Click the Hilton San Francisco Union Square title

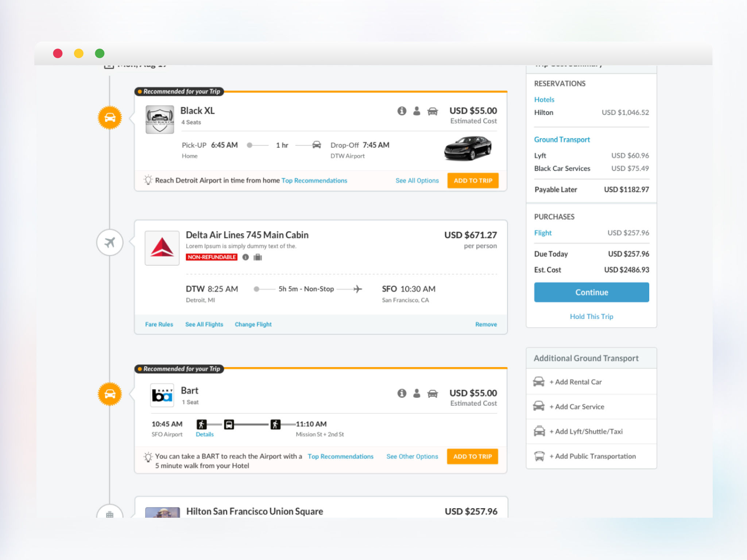pos(255,511)
